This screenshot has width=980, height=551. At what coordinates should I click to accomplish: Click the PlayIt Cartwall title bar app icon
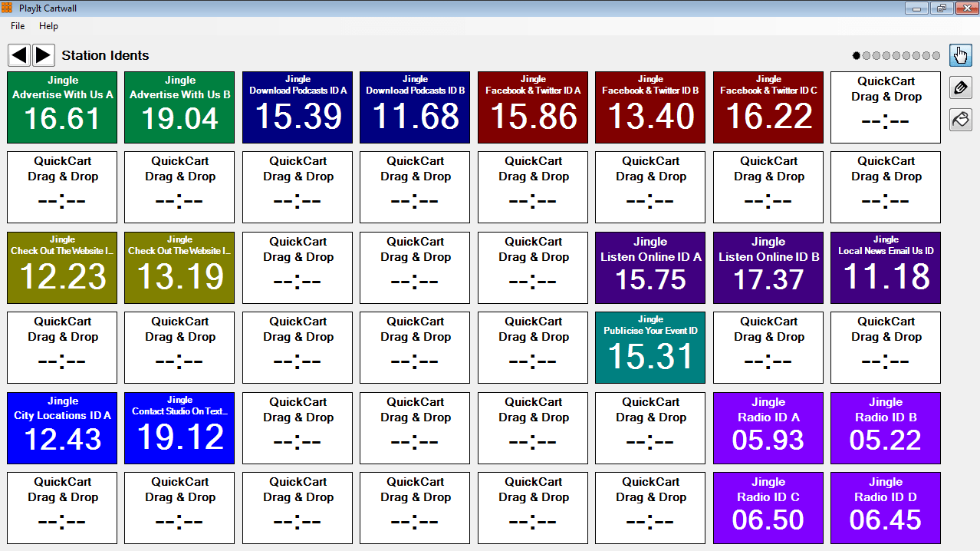point(7,8)
